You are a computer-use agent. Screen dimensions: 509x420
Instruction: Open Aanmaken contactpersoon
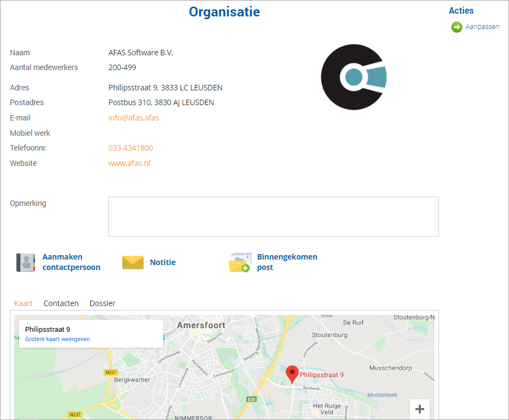(x=71, y=262)
